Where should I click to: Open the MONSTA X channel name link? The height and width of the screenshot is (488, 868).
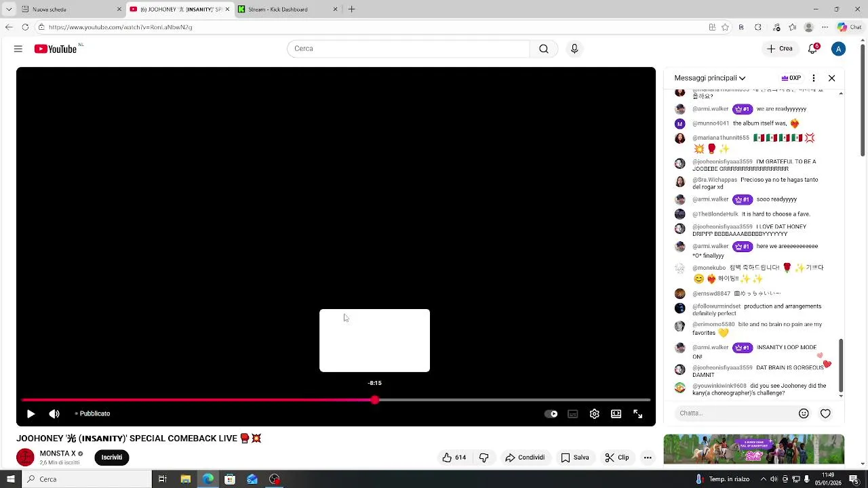pos(58,453)
